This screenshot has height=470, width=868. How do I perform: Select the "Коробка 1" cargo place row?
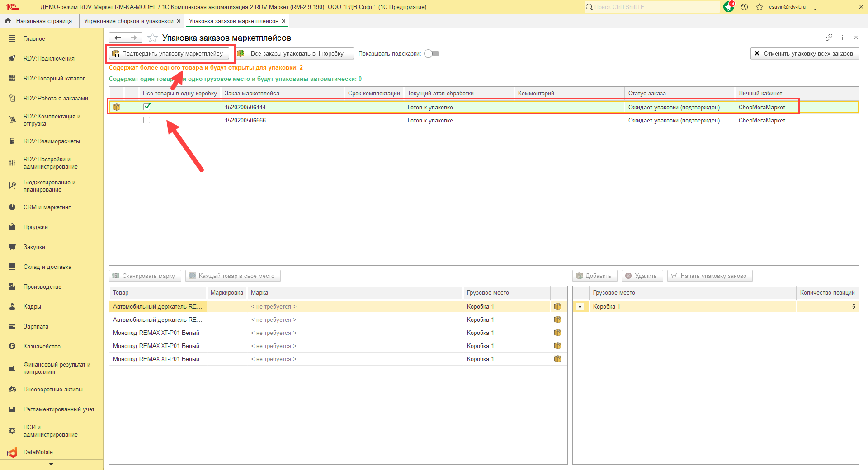pos(606,306)
